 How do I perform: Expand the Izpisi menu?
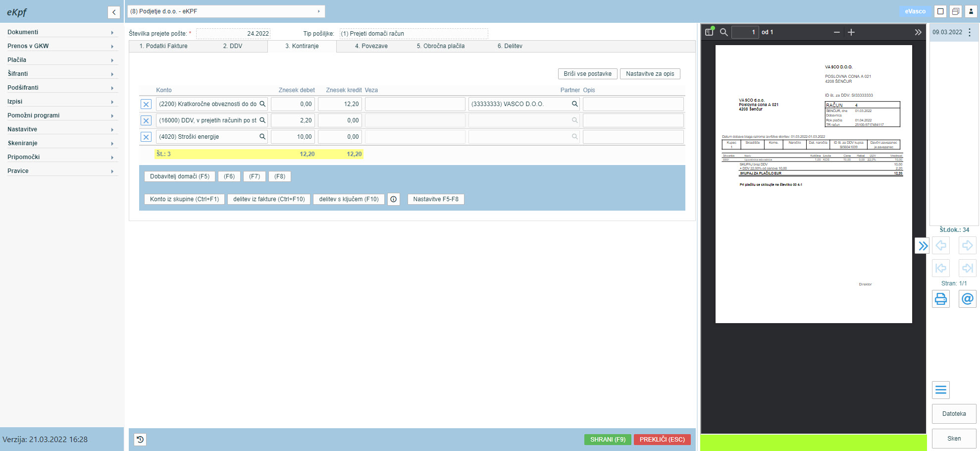pos(62,102)
